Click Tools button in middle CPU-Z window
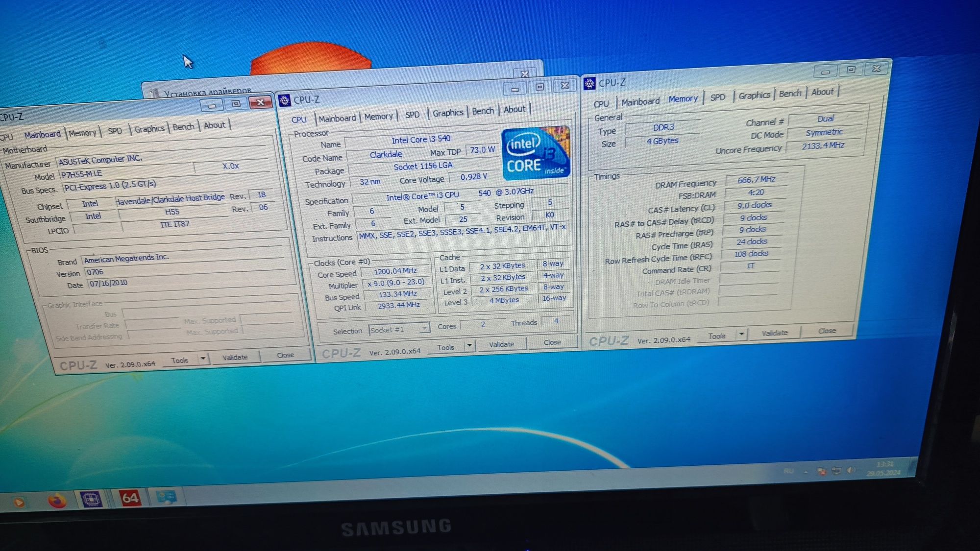980x551 pixels. click(445, 347)
